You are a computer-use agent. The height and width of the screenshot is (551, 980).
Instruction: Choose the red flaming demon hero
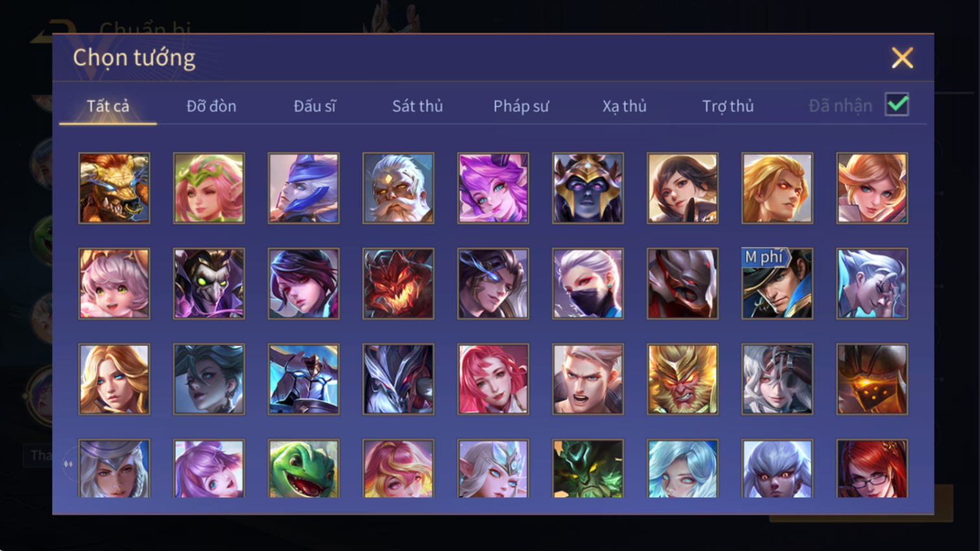click(x=398, y=284)
